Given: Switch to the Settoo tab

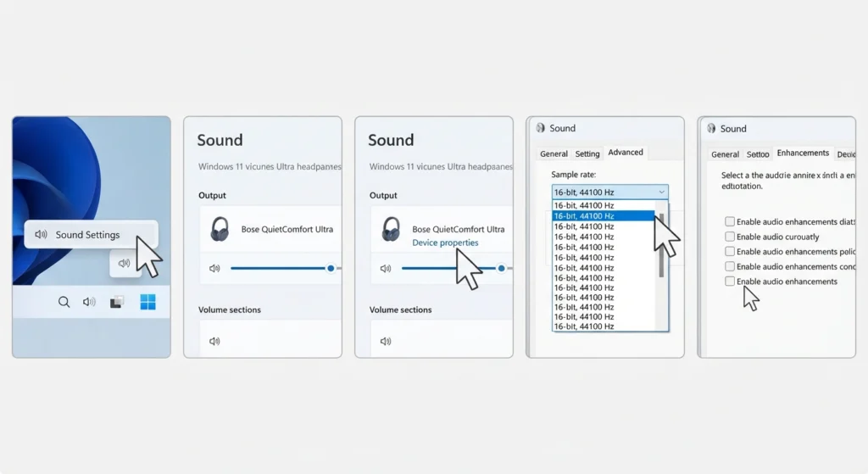Looking at the screenshot, I should (x=758, y=154).
